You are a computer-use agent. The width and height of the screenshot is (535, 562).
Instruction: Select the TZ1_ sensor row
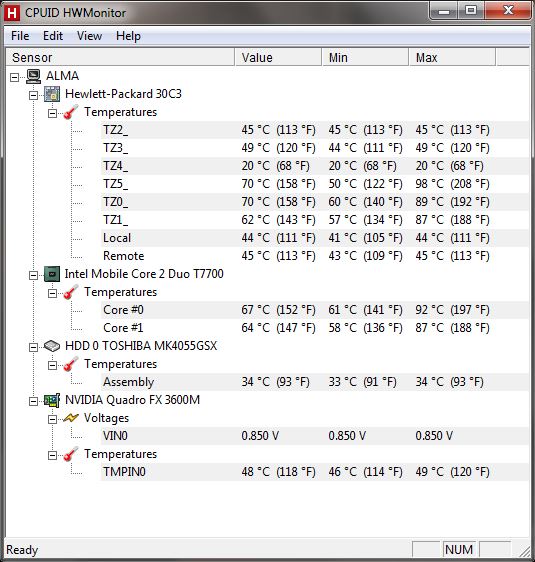point(315,220)
